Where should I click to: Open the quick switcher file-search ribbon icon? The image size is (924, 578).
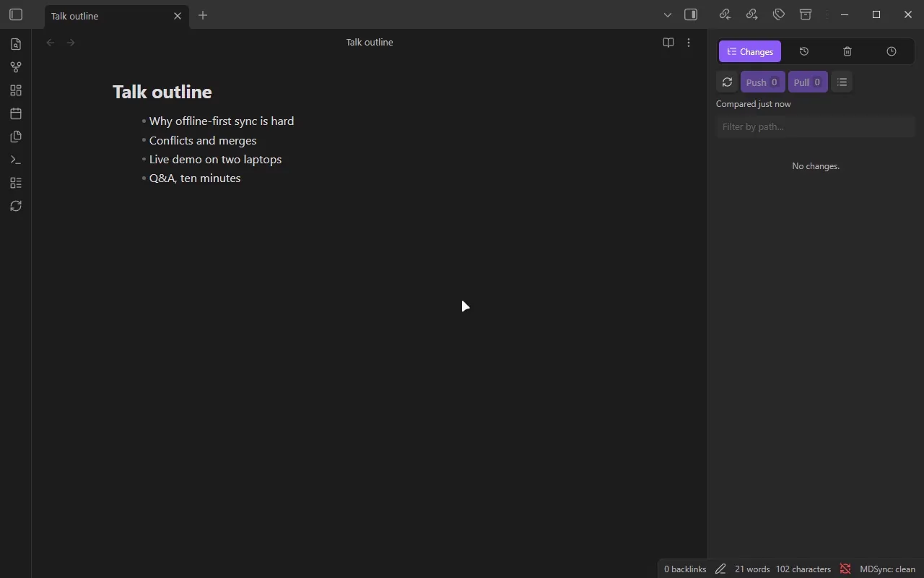tap(16, 44)
